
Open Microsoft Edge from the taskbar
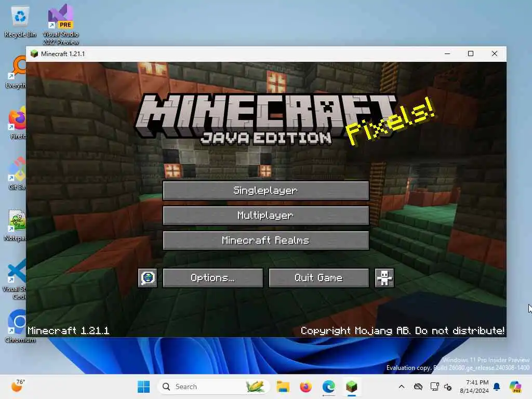click(x=328, y=387)
